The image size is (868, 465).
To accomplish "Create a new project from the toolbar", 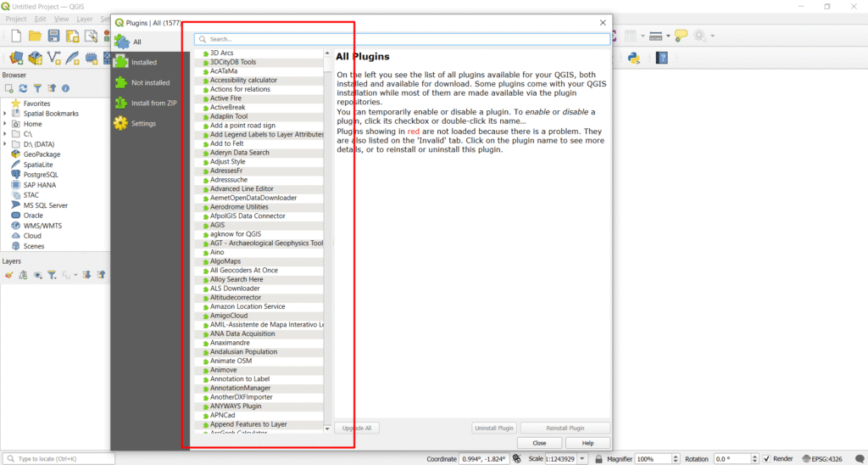I will [x=17, y=36].
